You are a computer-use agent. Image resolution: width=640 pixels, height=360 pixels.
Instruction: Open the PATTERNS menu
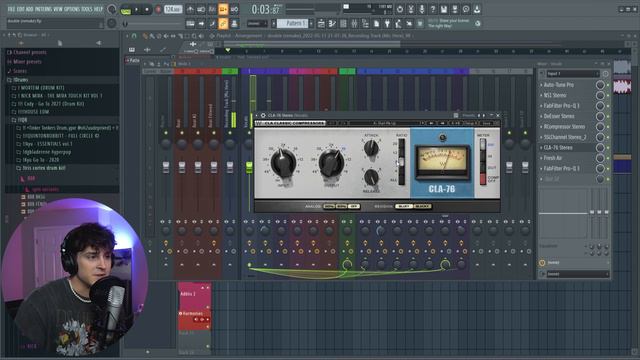(x=43, y=9)
